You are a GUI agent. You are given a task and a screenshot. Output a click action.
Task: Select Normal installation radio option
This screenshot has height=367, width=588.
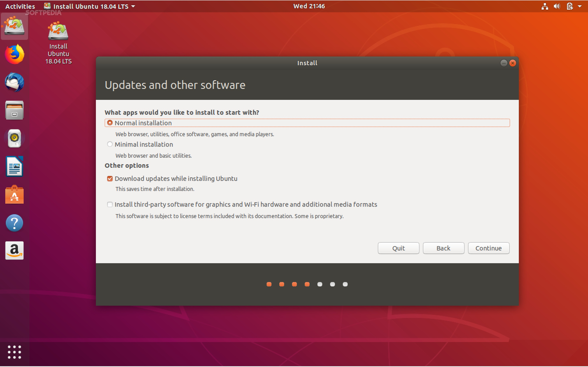[110, 123]
